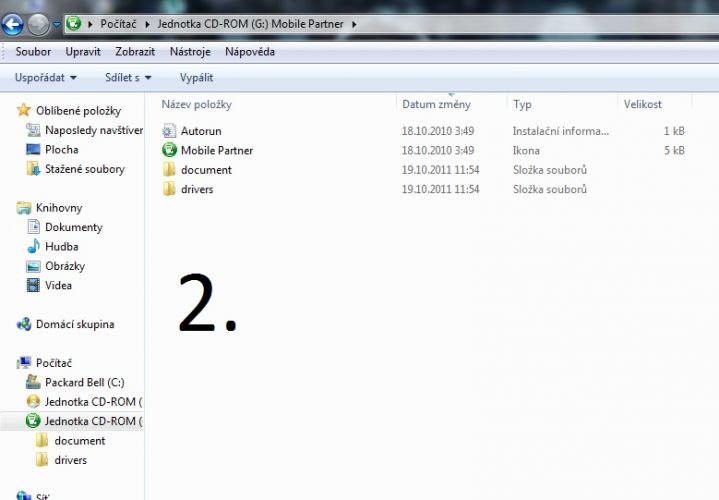Click the 5 kB size value

click(674, 150)
